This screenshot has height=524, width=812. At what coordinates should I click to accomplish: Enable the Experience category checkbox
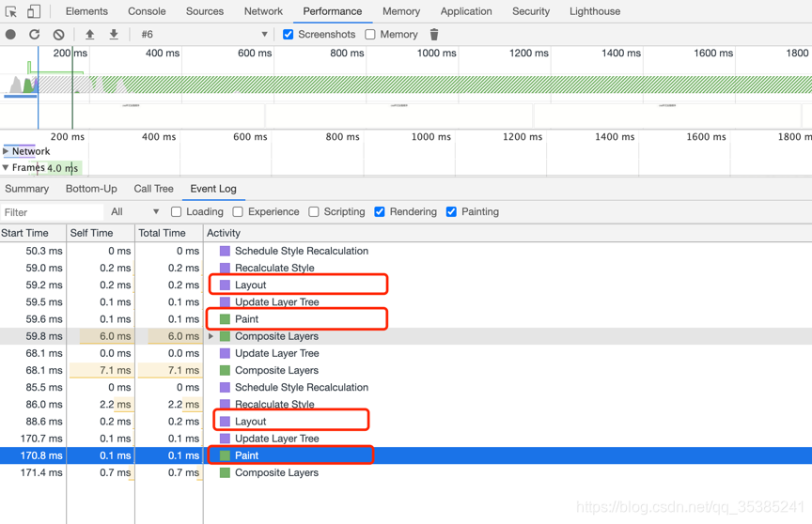(238, 211)
